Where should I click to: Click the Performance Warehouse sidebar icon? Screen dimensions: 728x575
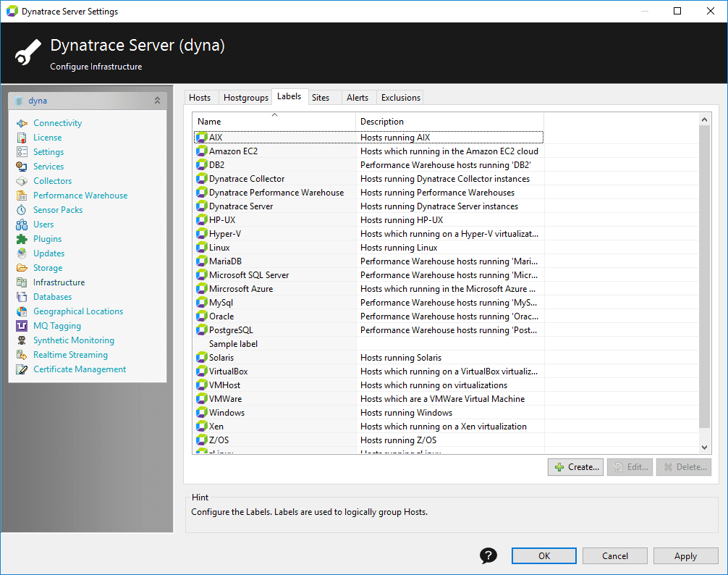tap(22, 196)
